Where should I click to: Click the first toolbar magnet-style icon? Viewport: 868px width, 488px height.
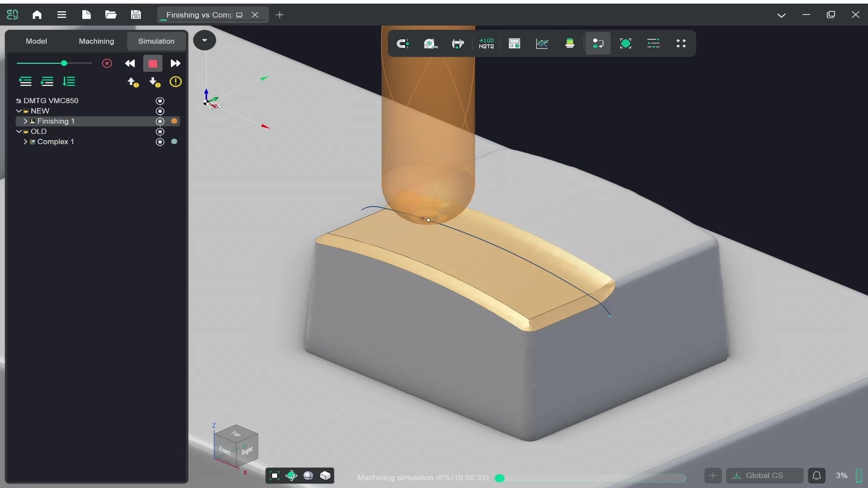pyautogui.click(x=402, y=43)
